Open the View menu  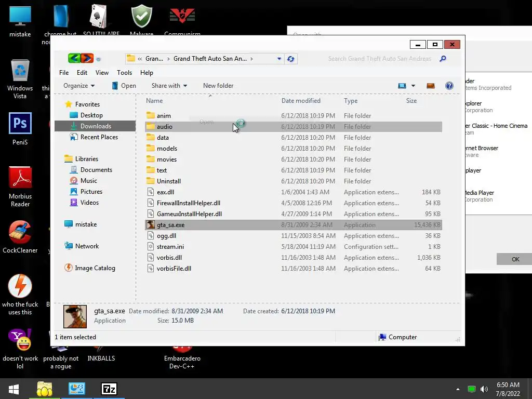coord(102,73)
